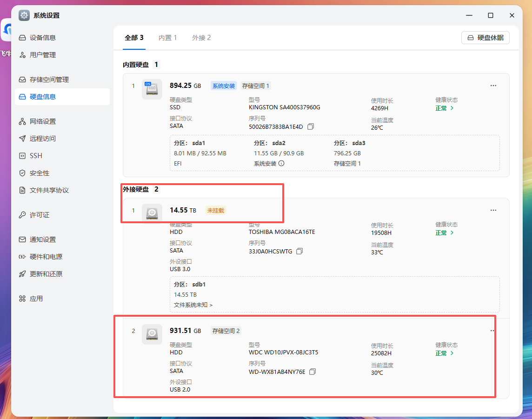532x419 pixels.
Task: Click the 系统设置 gear icon
Action: click(24, 15)
